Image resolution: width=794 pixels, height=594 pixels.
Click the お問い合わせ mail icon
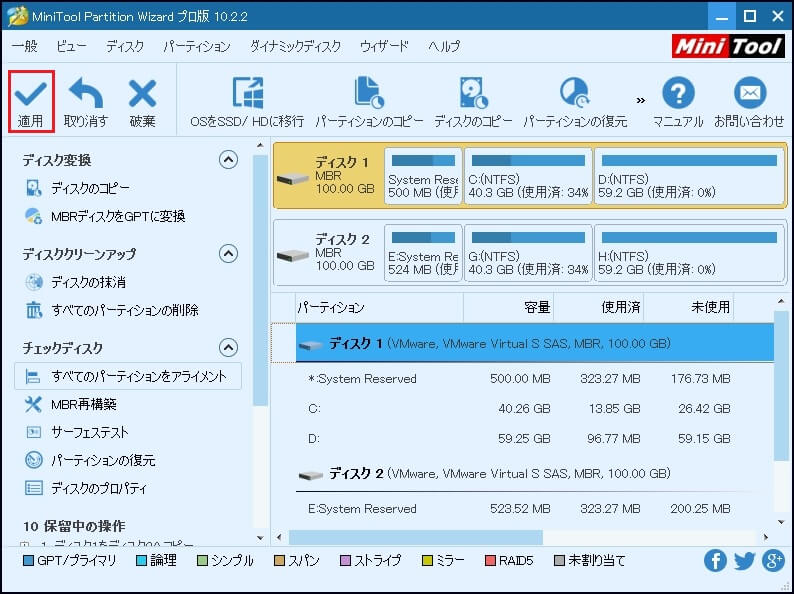click(749, 93)
